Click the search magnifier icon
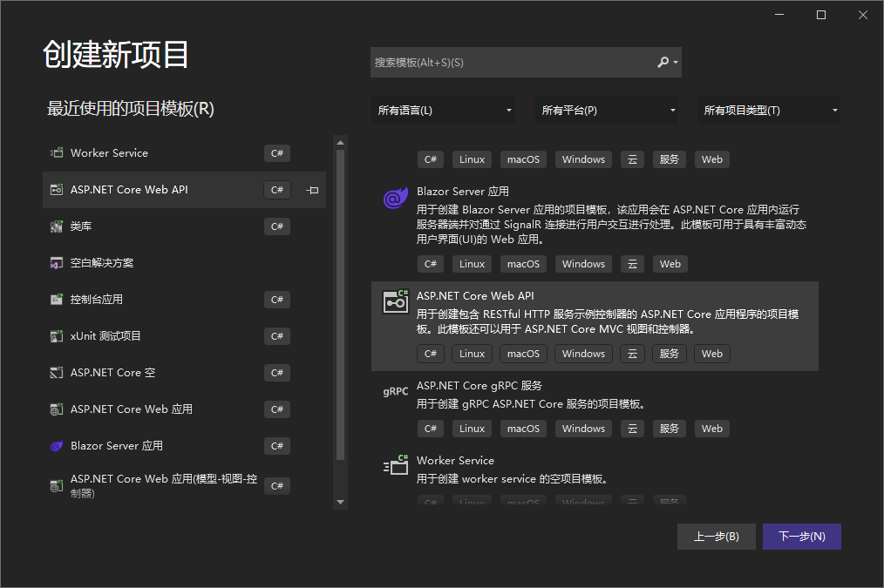This screenshot has width=884, height=588. [663, 63]
